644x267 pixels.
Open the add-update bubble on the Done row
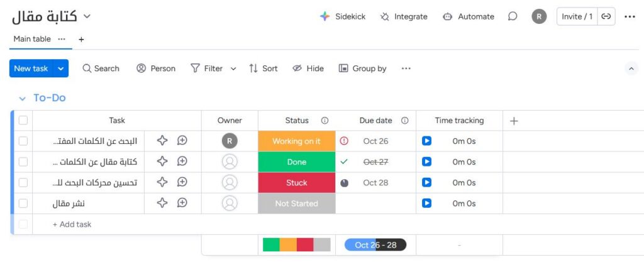[182, 162]
